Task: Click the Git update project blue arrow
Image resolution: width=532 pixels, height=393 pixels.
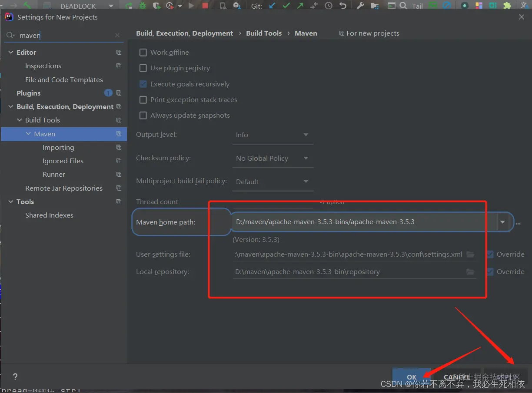Action: [273, 6]
